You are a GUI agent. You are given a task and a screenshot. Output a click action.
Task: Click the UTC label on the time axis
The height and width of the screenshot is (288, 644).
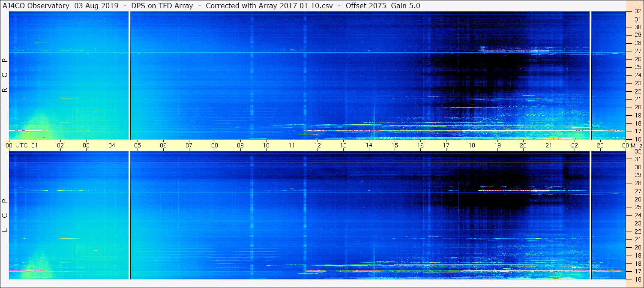pos(21,145)
